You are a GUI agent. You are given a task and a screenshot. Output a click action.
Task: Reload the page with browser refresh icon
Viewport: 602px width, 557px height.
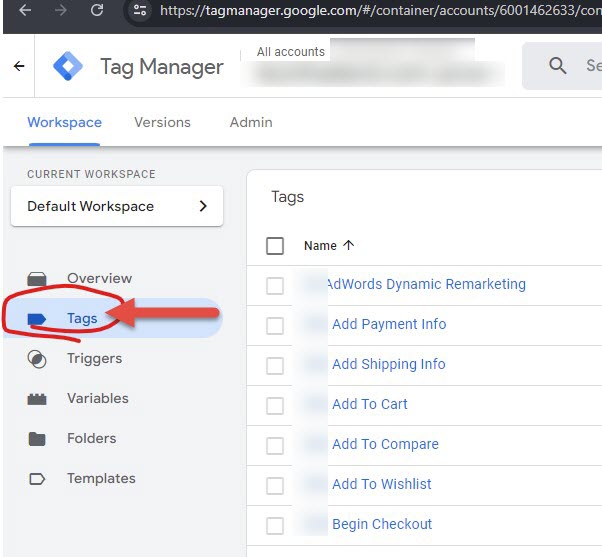click(97, 12)
